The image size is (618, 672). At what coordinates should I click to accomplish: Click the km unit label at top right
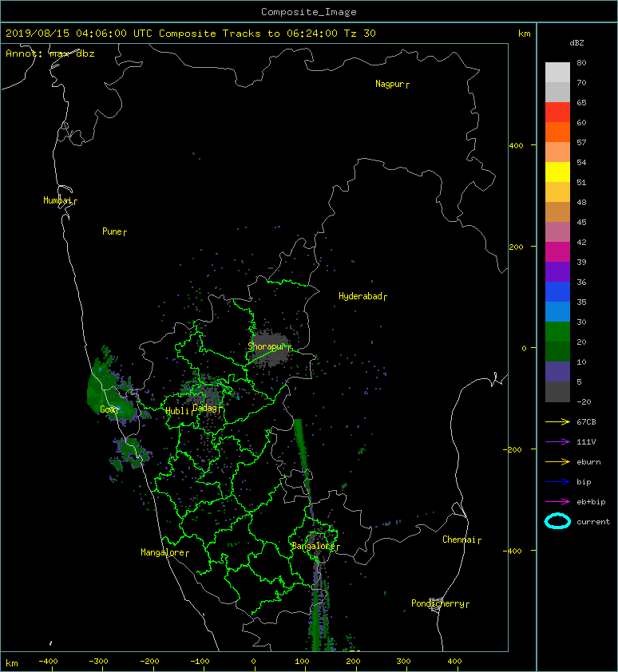[x=524, y=34]
